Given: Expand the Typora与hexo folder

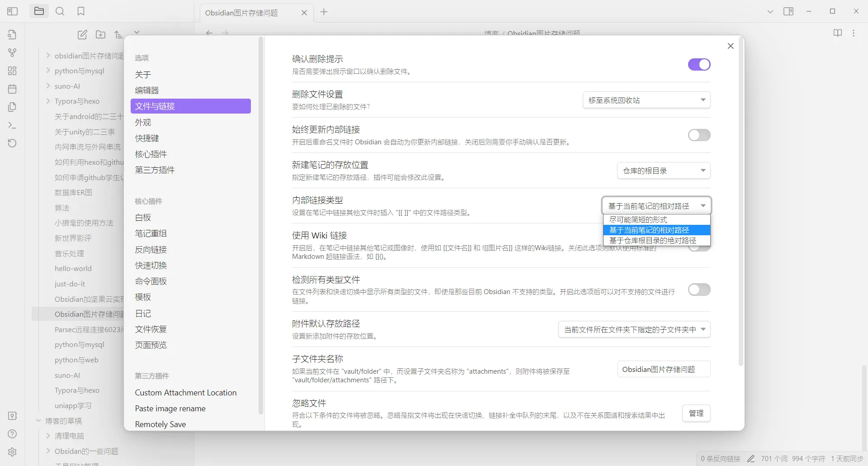Looking at the screenshot, I should click(x=48, y=101).
